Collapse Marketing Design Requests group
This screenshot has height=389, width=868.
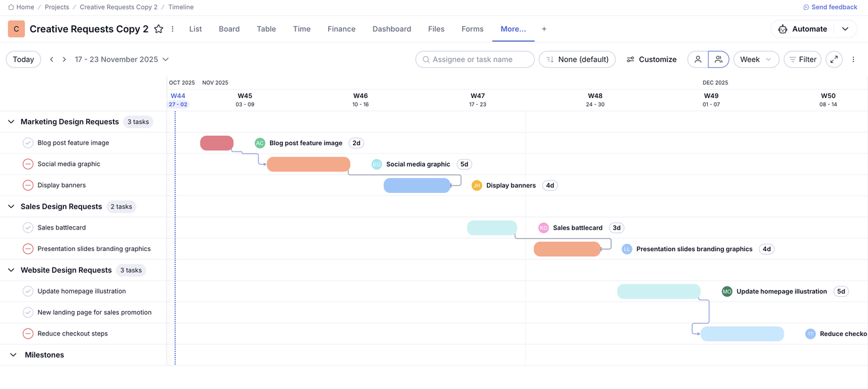pos(11,122)
